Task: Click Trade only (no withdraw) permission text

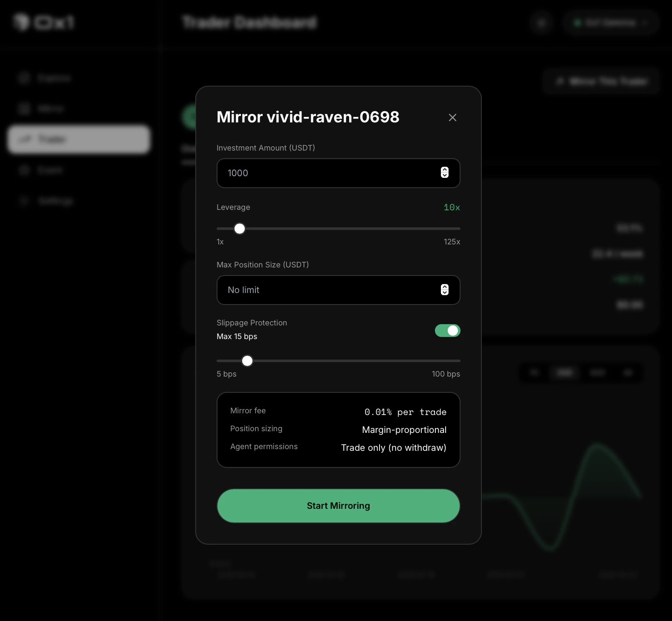Action: [394, 448]
